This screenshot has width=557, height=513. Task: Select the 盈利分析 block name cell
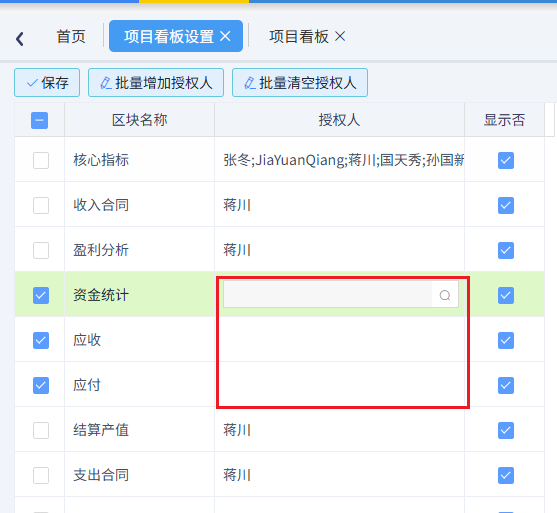pos(140,250)
